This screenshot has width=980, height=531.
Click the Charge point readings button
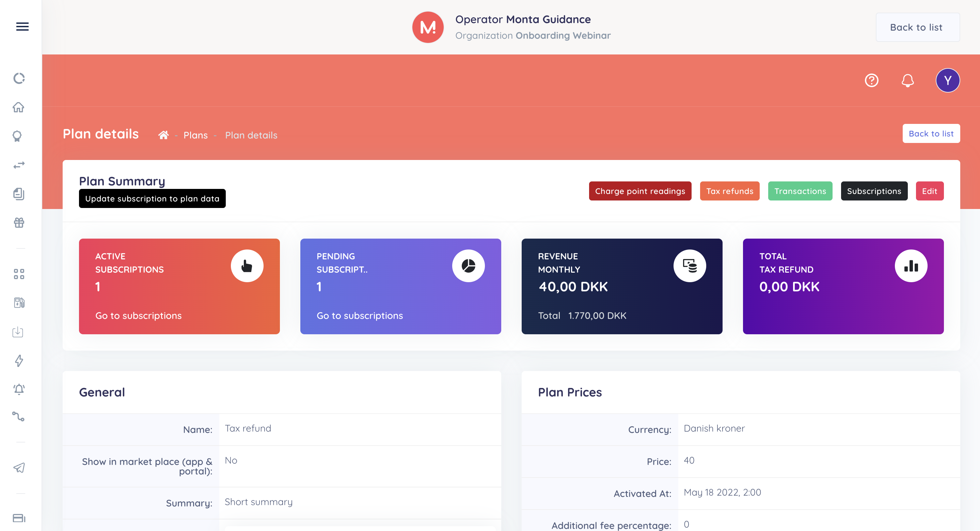[x=640, y=191]
